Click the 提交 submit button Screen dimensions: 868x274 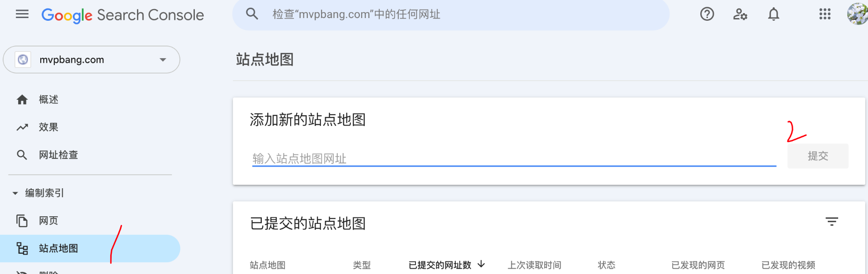(x=817, y=156)
